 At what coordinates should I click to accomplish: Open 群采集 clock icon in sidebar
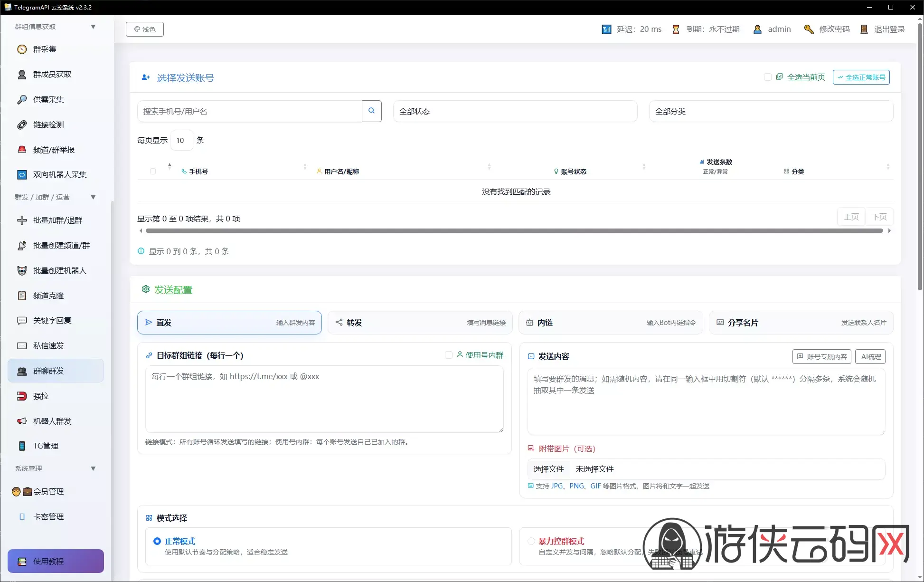pos(22,49)
